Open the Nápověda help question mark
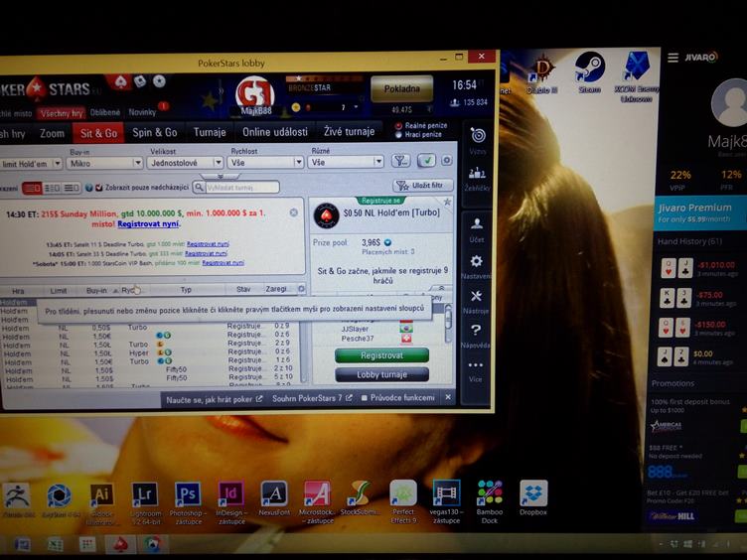The height and width of the screenshot is (560, 747). pos(475,330)
